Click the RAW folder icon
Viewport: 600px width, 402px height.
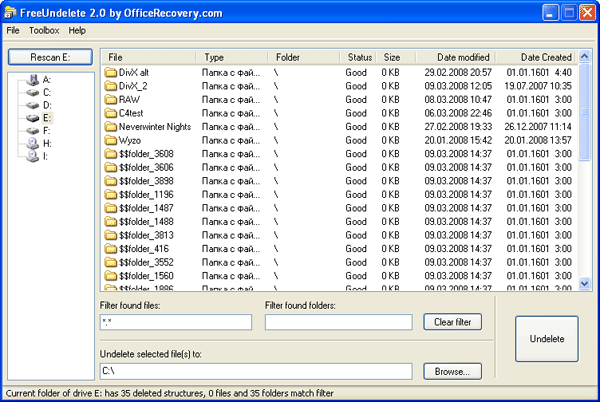(111, 99)
